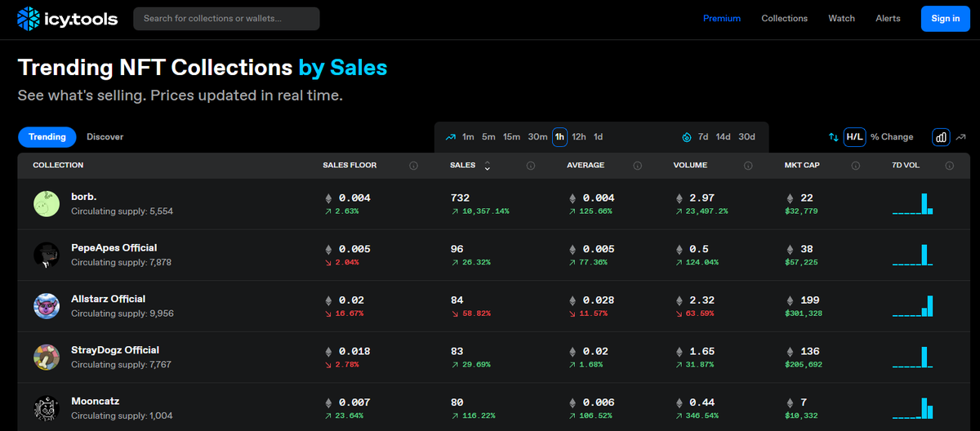The height and width of the screenshot is (431, 980).
Task: Select the bar chart view icon
Action: pos(941,137)
